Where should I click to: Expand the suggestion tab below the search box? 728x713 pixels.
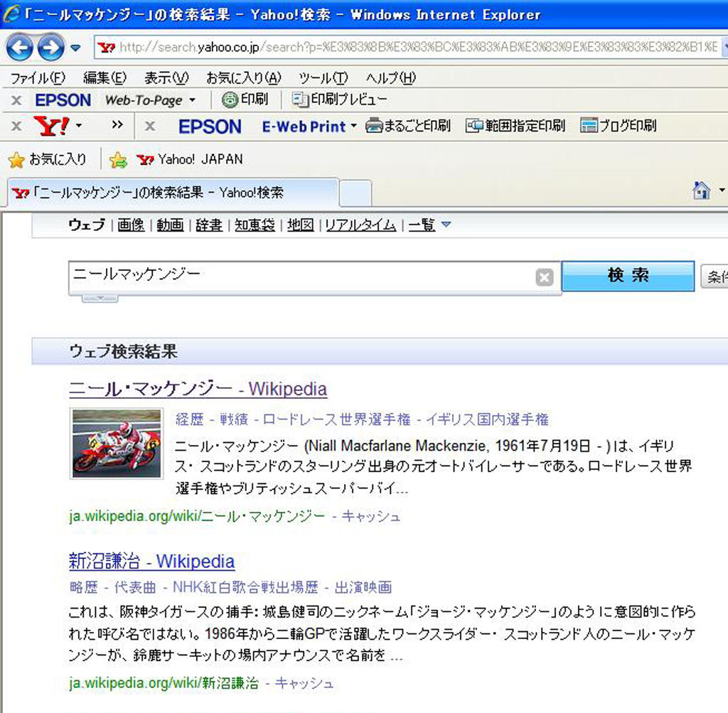(100, 299)
